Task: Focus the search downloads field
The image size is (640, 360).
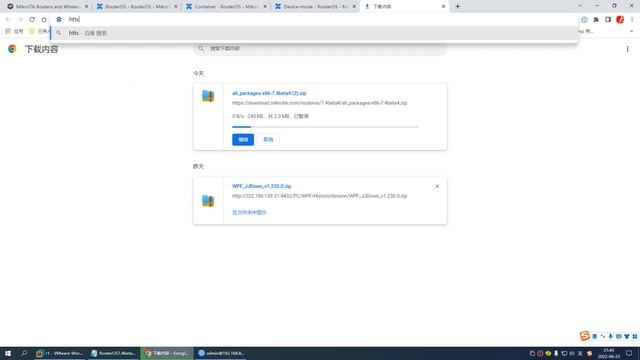Action: coord(320,49)
